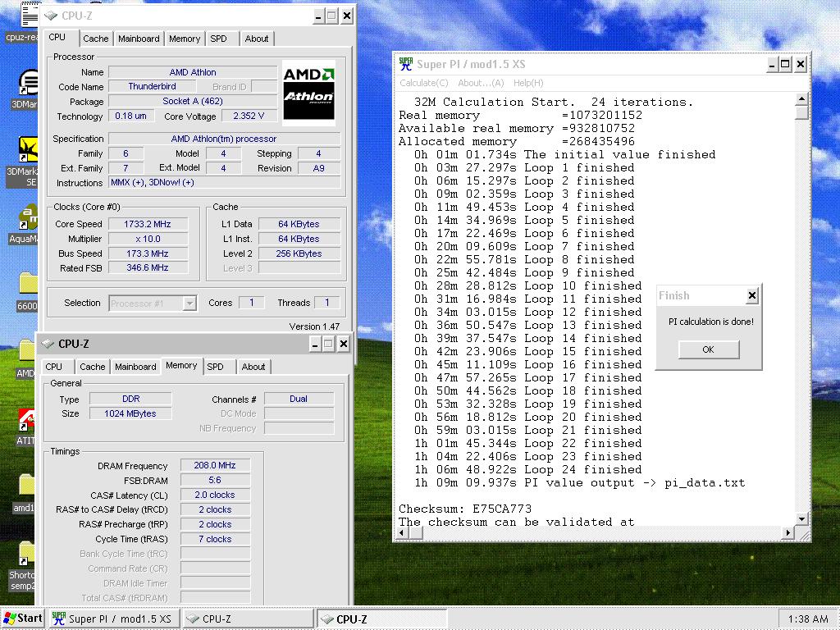The image size is (840, 630).
Task: Activate the second CPU-Z taskbar button
Action: (x=382, y=619)
